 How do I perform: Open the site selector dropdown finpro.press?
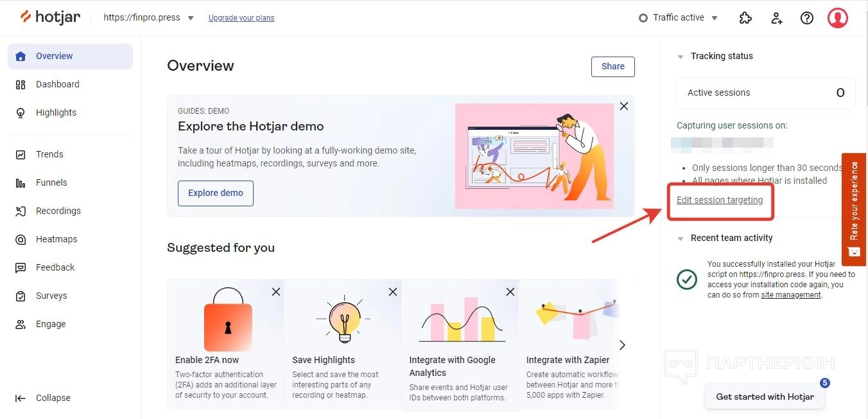coord(149,18)
